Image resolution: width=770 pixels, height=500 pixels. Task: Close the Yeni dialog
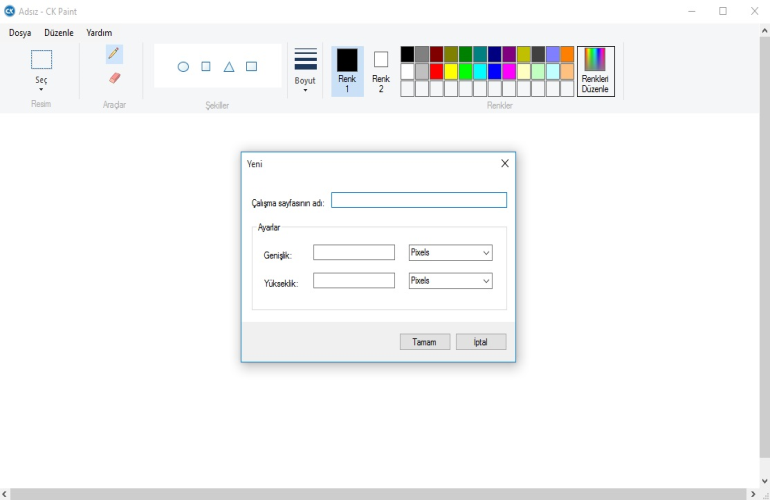tap(504, 163)
